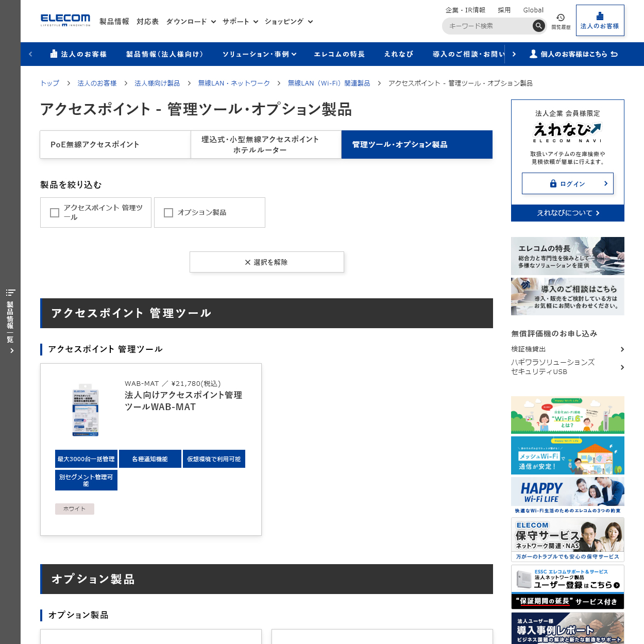The height and width of the screenshot is (644, 644).
Task: Go to 法人のお客様 breadcrumb
Action: (x=97, y=83)
